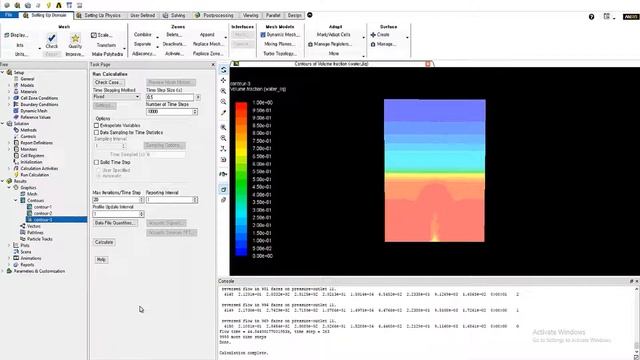Click the Help button in Task Page
The width and height of the screenshot is (640, 360).
(101, 260)
